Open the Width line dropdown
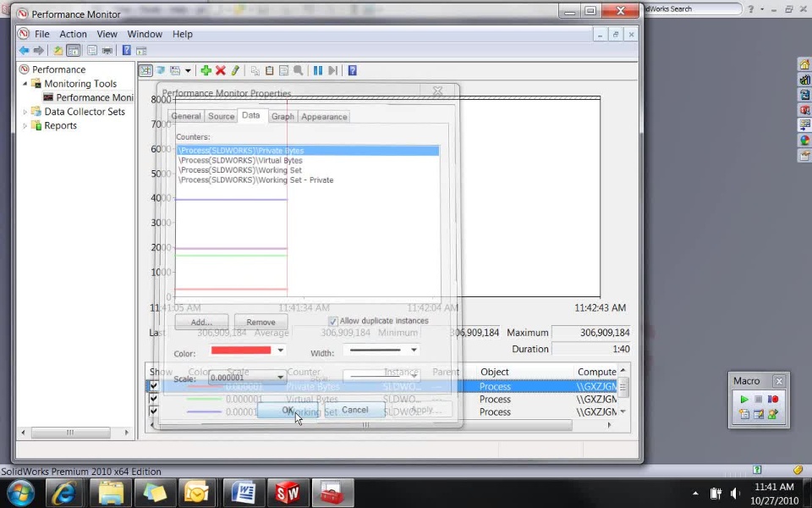The image size is (812, 508). (x=414, y=350)
